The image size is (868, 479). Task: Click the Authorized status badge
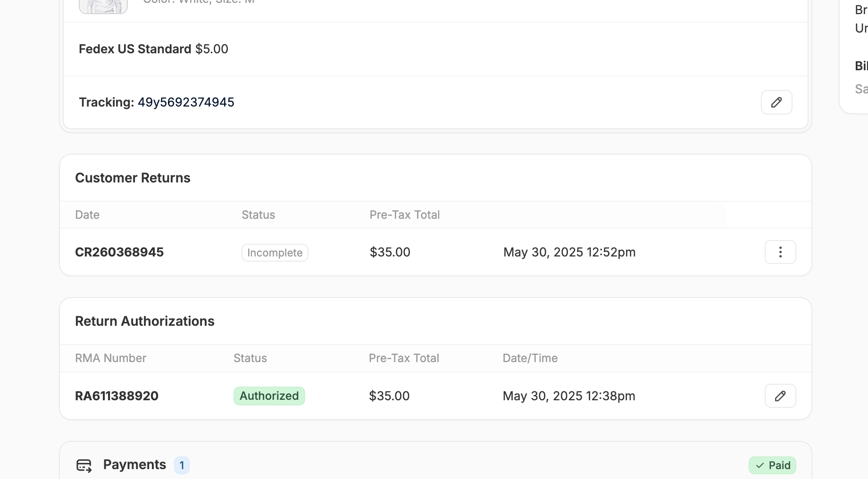pos(269,396)
